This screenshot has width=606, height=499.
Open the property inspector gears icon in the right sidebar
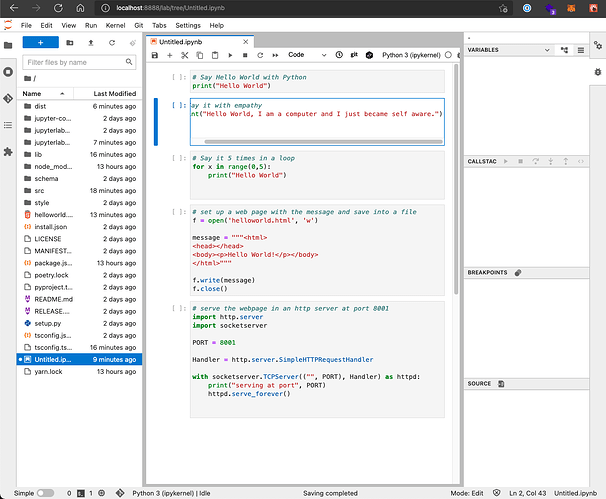(597, 45)
